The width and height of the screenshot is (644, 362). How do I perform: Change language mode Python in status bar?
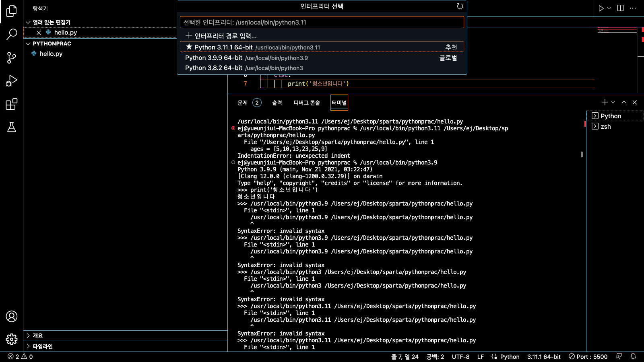(x=510, y=356)
